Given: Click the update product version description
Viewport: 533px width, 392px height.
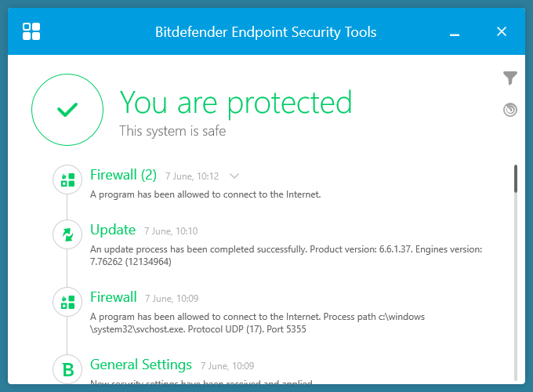Looking at the screenshot, I should (287, 255).
